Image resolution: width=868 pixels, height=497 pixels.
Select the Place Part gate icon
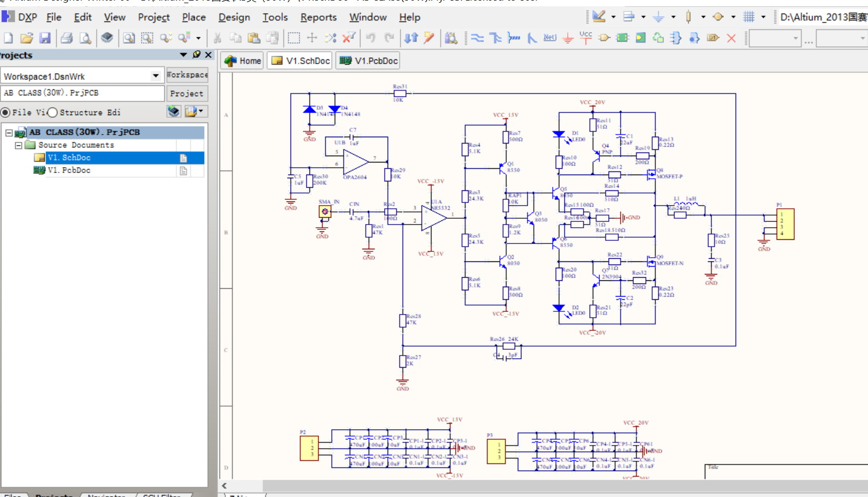[x=604, y=38]
